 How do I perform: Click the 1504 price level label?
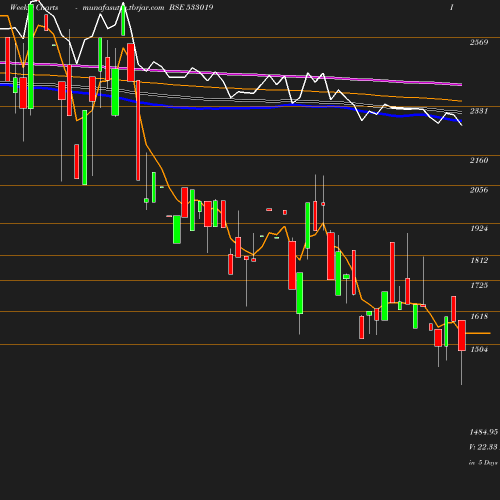pyautogui.click(x=479, y=349)
